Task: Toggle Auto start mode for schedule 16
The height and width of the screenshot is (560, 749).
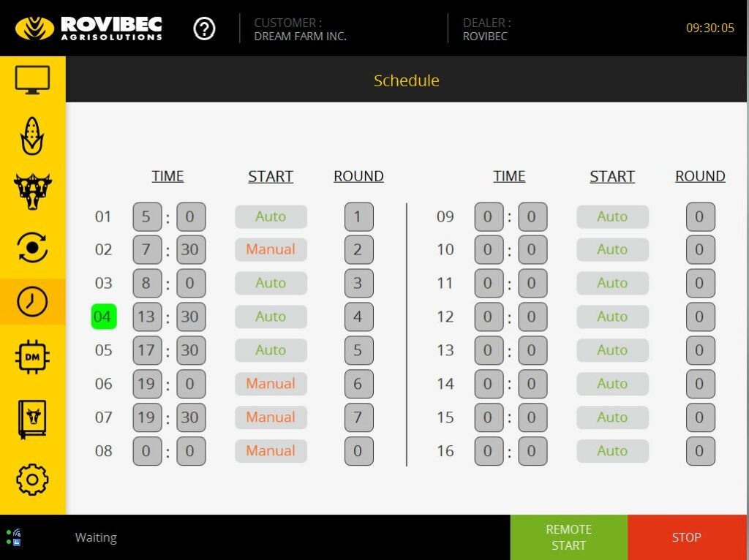Action: coord(612,450)
